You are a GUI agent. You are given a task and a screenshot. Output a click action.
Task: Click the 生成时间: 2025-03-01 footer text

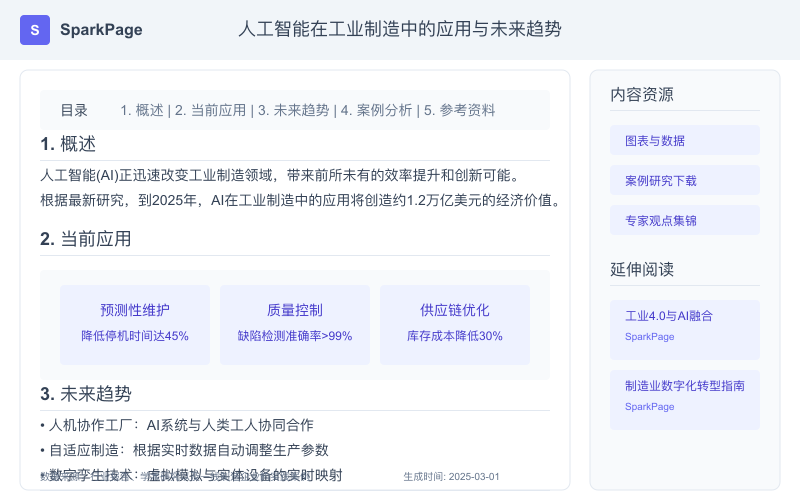[x=451, y=477]
